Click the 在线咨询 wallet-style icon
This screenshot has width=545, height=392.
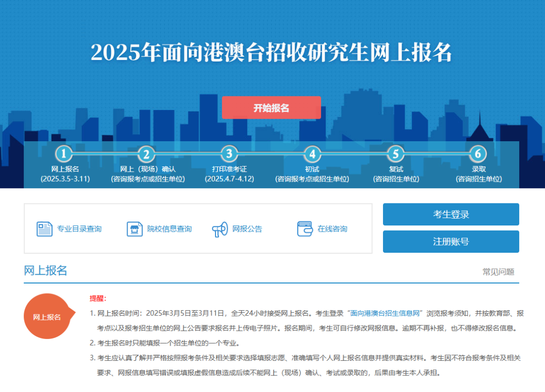(305, 229)
